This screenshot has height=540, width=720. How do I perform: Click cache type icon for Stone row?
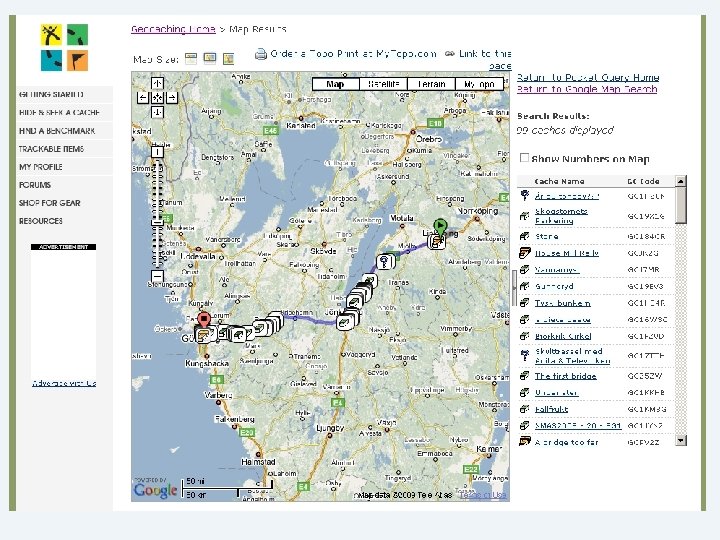(x=524, y=236)
